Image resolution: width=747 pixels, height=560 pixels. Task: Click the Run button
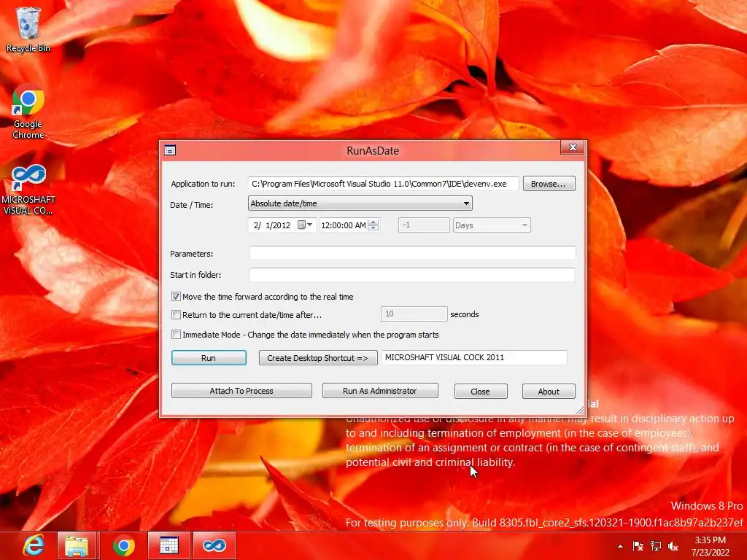[209, 357]
